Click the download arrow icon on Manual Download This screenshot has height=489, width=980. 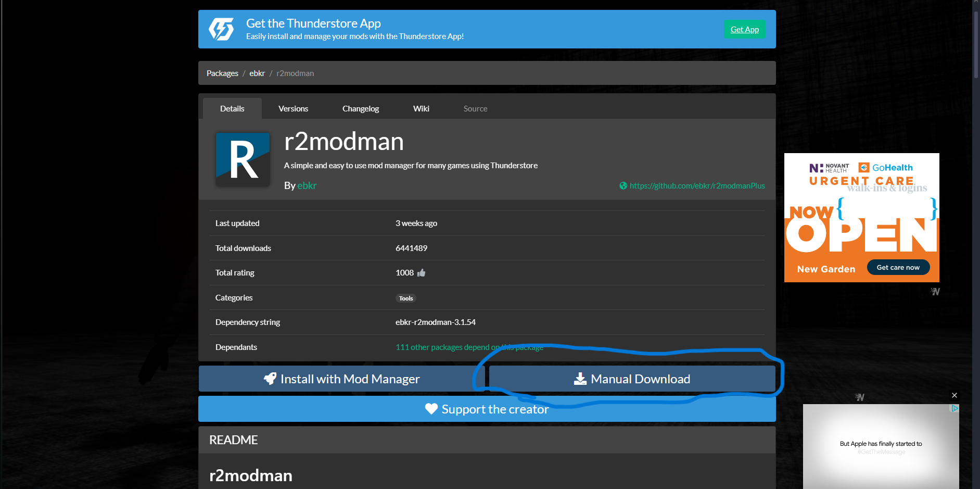click(x=580, y=379)
